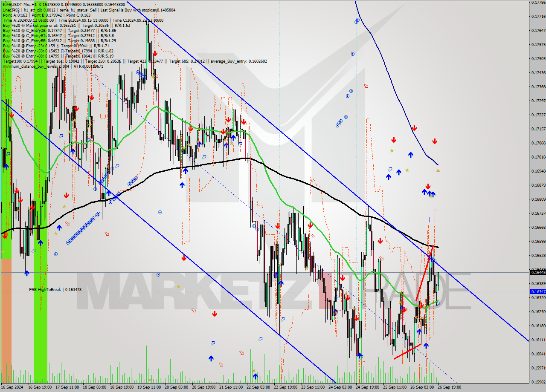Click the 0.15902 price axis label

[538, 382]
